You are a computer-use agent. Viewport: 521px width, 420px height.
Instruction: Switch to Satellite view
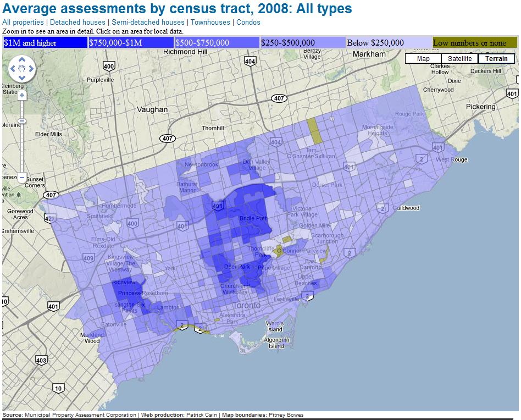coord(460,58)
